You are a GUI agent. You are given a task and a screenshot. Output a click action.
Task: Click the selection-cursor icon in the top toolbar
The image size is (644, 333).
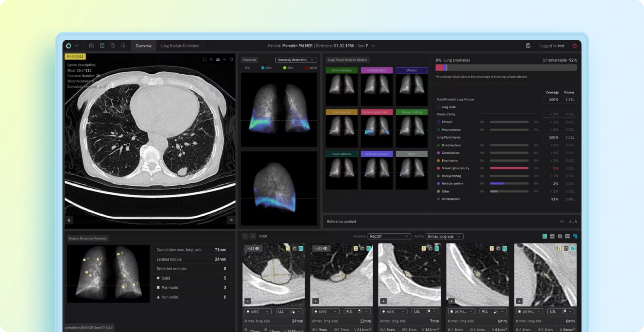pos(123,46)
